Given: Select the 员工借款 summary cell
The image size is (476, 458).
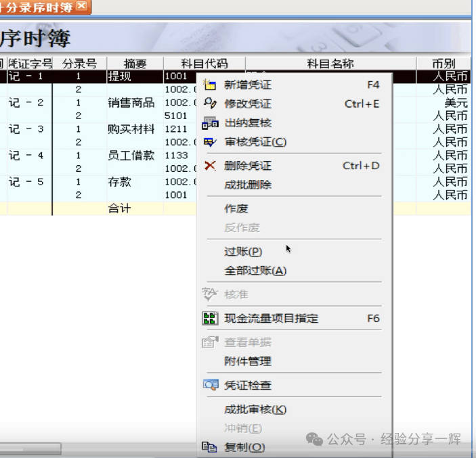Looking at the screenshot, I should point(131,156).
